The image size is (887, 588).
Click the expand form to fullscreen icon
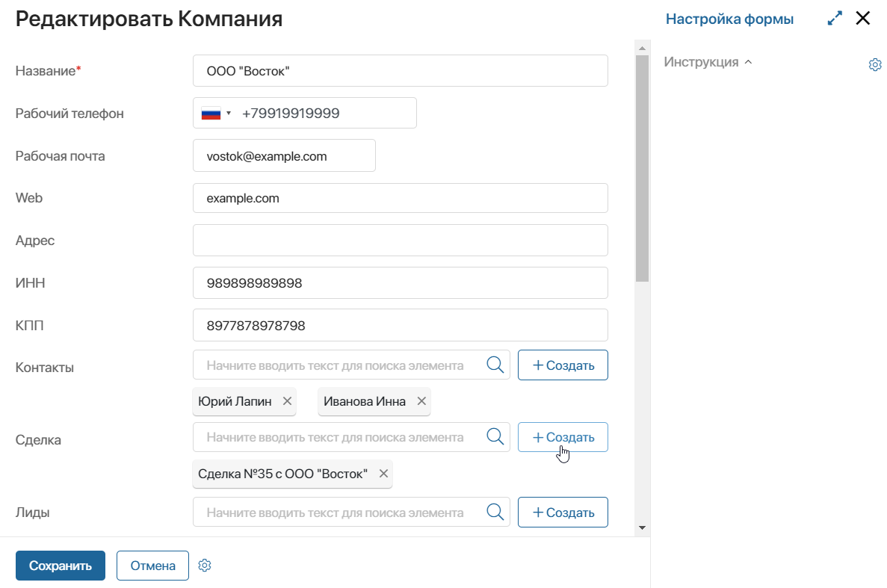click(835, 18)
